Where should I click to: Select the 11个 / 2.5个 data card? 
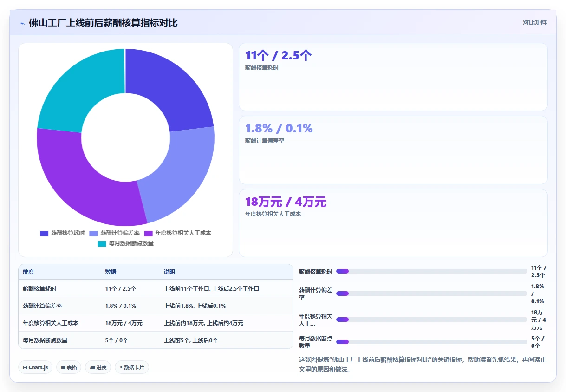point(393,77)
